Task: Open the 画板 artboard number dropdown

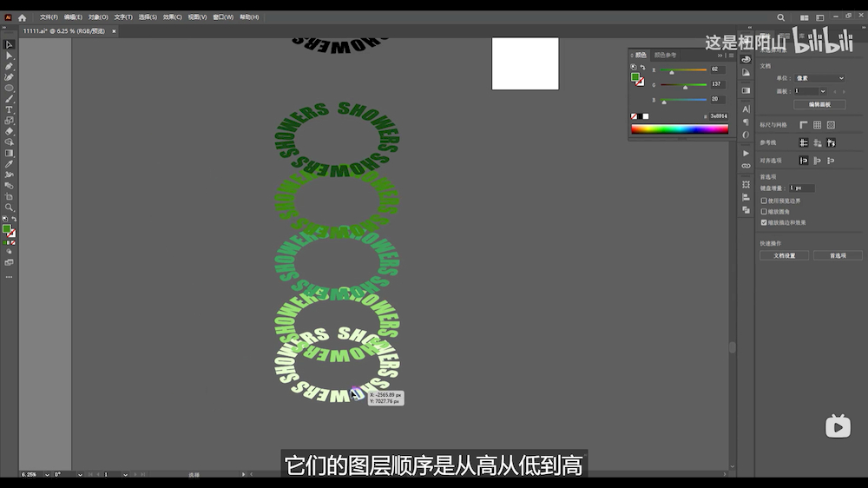Action: pos(823,91)
